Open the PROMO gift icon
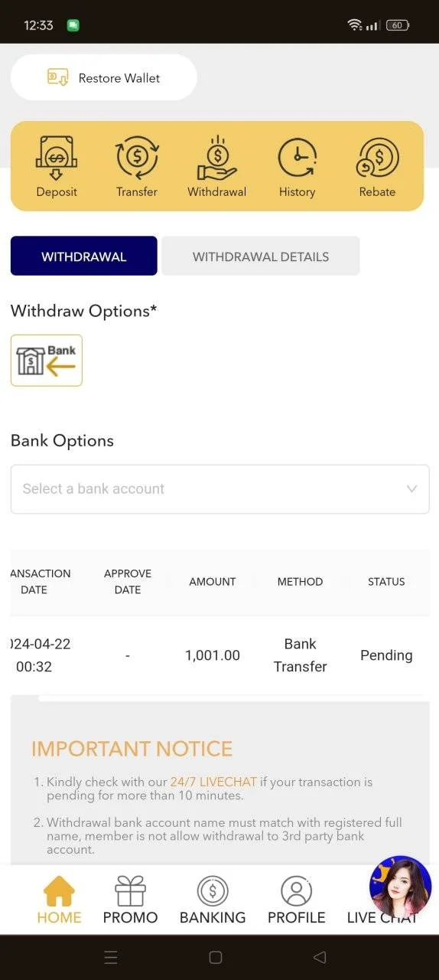The image size is (439, 980). coord(130,900)
